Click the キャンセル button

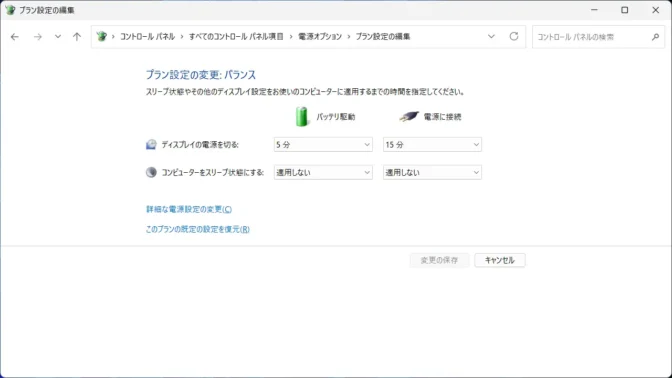(x=500, y=260)
